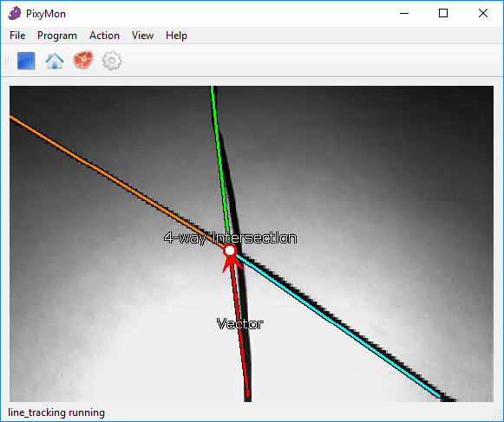The width and height of the screenshot is (504, 422).
Task: Click the line_tracking running status text
Action: [x=56, y=412]
